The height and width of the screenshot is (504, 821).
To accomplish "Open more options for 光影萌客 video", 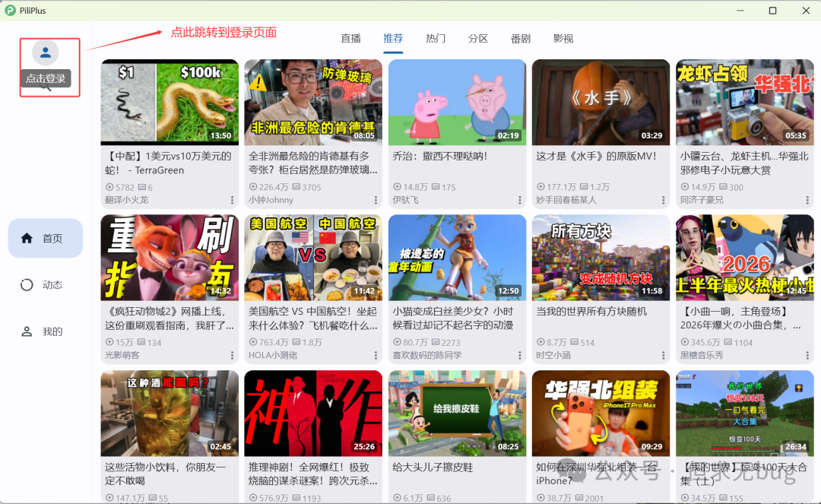I will tap(233, 355).
